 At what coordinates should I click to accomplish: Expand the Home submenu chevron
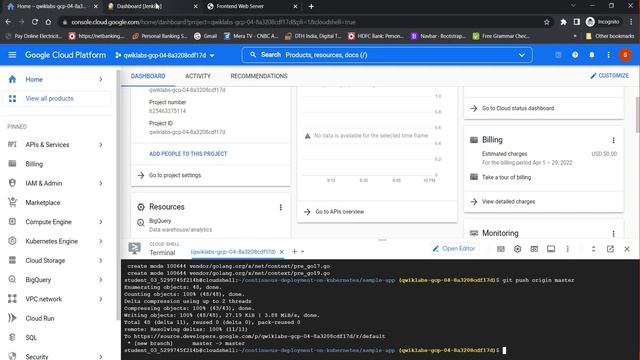[x=101, y=79]
